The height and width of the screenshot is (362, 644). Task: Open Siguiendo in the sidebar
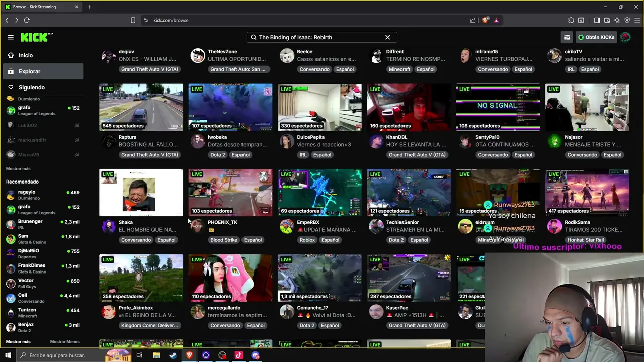43,87
